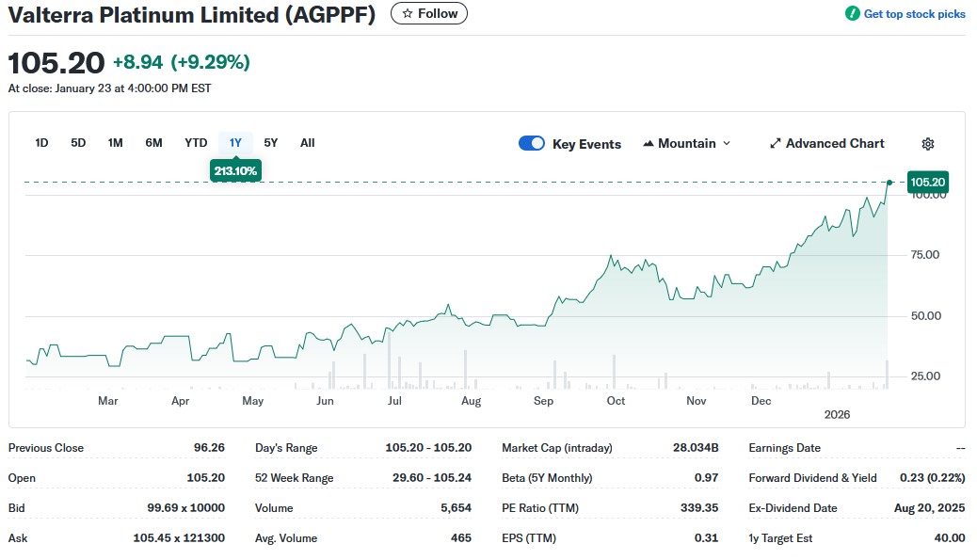Click the large 105.20 price quote

[56, 63]
